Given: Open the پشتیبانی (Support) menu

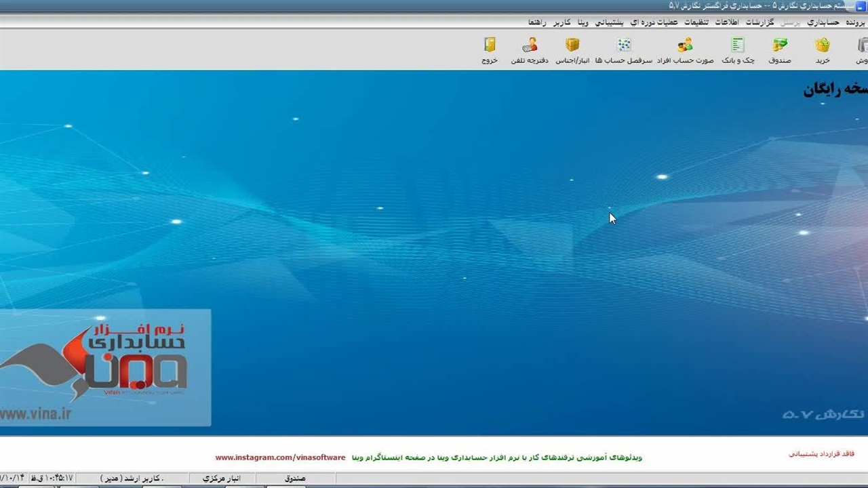Looking at the screenshot, I should 613,22.
